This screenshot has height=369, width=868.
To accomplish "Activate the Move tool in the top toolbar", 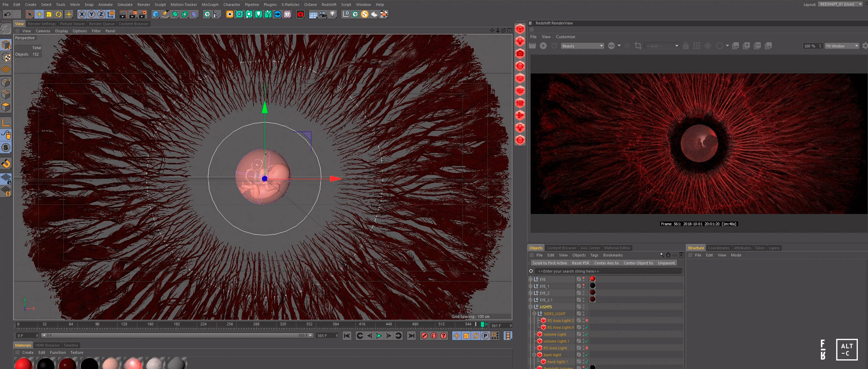I will pos(39,14).
